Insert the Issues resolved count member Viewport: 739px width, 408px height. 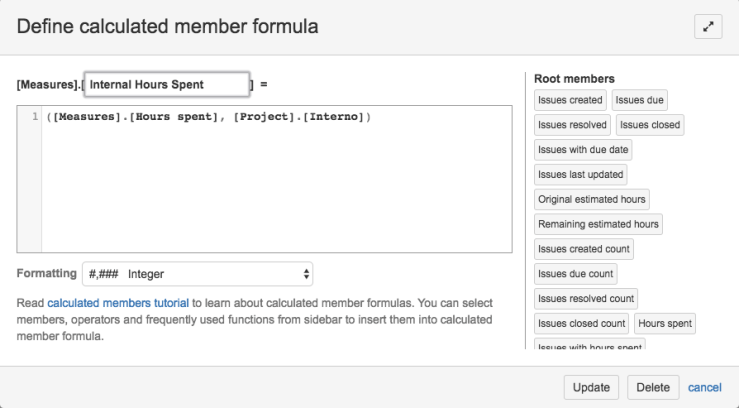[585, 298]
